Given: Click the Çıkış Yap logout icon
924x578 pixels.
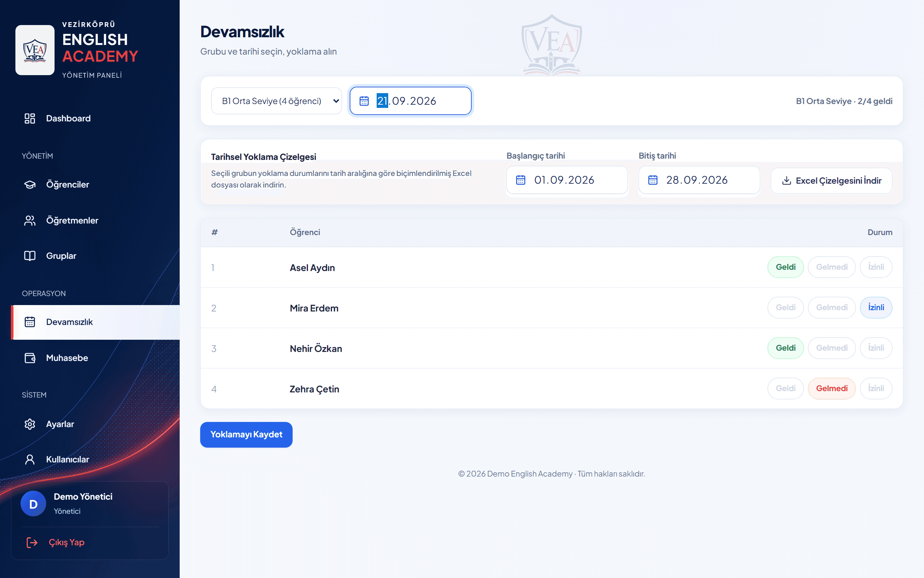Looking at the screenshot, I should [32, 542].
